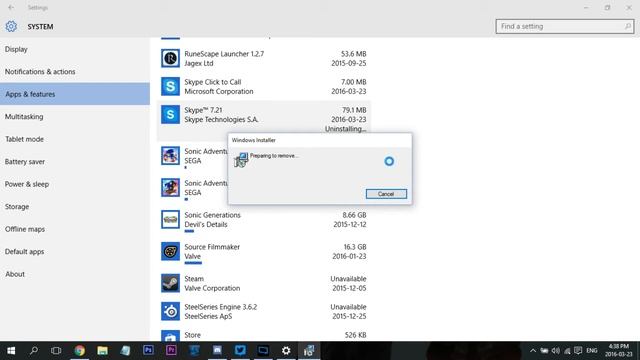Select the Skype Click to Call entry
The image size is (640, 360).
click(264, 87)
